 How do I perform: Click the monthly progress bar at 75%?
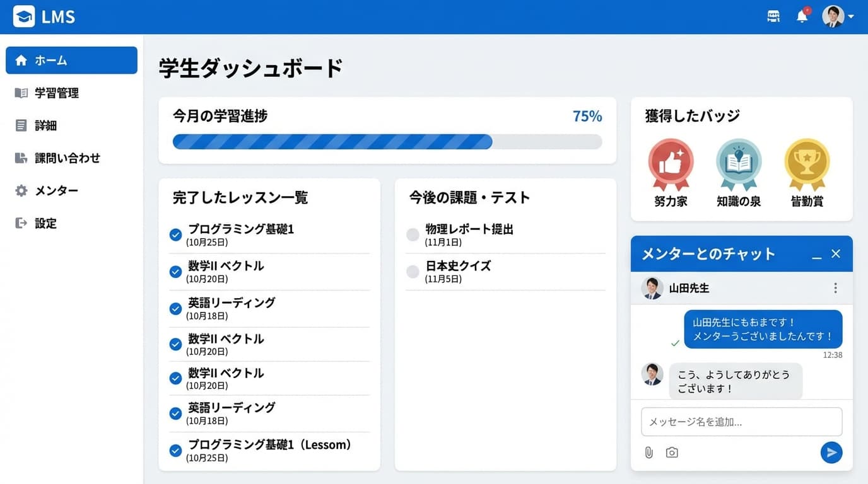387,141
